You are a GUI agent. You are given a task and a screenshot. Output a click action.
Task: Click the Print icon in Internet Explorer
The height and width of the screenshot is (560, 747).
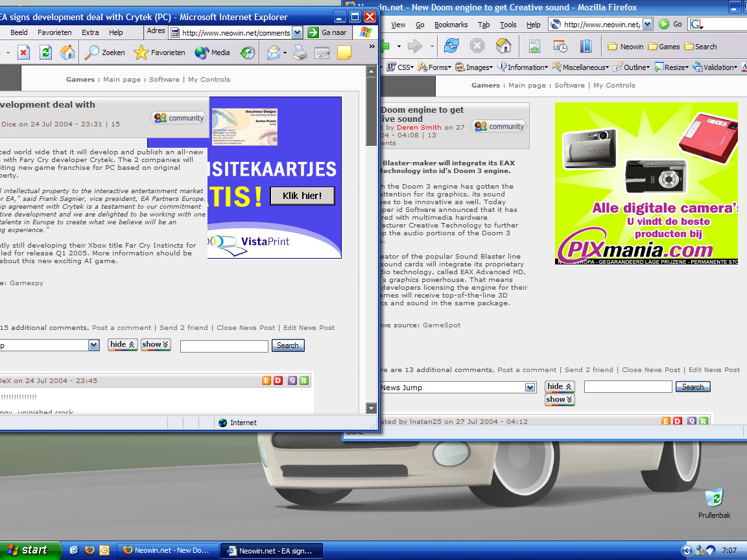tap(300, 52)
